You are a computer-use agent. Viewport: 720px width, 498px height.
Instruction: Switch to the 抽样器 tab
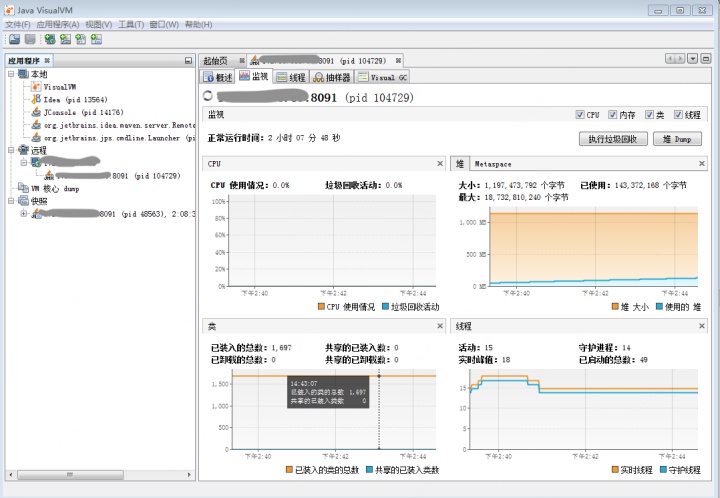coord(332,77)
